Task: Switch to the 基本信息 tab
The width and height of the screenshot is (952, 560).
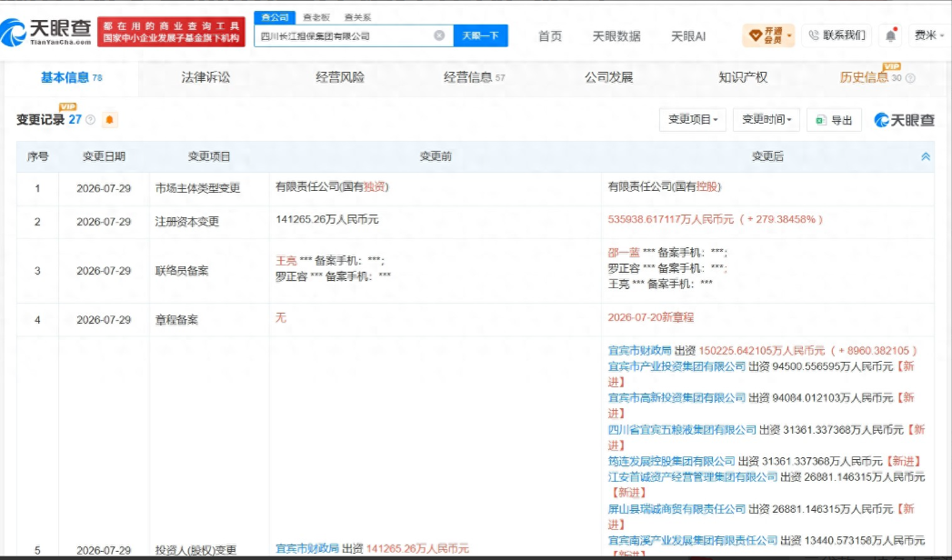Action: click(71, 77)
